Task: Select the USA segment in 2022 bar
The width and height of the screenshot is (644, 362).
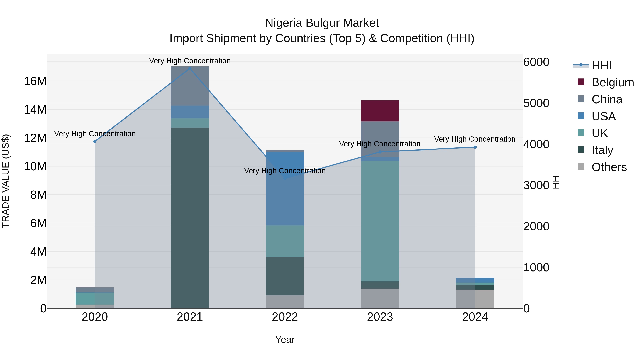Action: point(285,189)
